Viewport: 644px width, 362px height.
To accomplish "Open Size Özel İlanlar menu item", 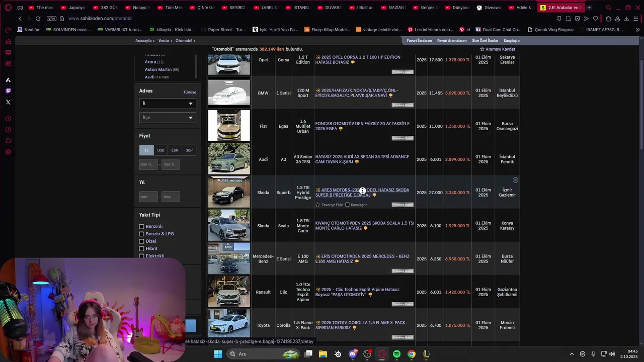I will click(485, 41).
